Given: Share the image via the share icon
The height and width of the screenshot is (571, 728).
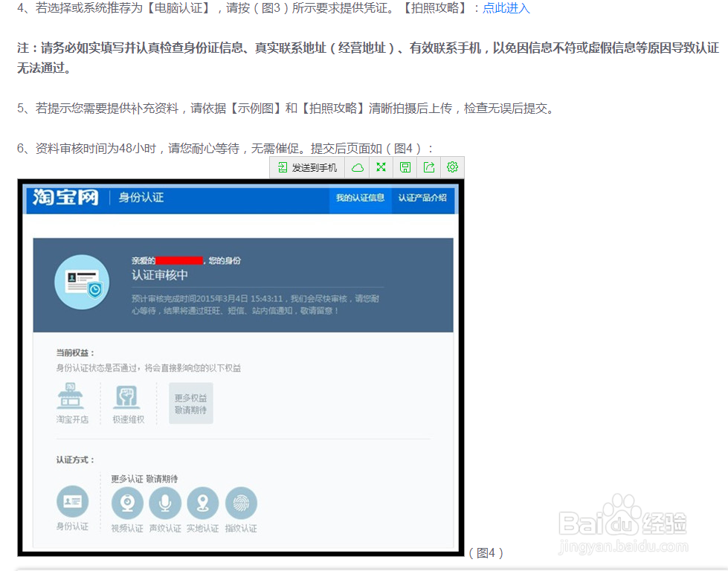Looking at the screenshot, I should [428, 167].
